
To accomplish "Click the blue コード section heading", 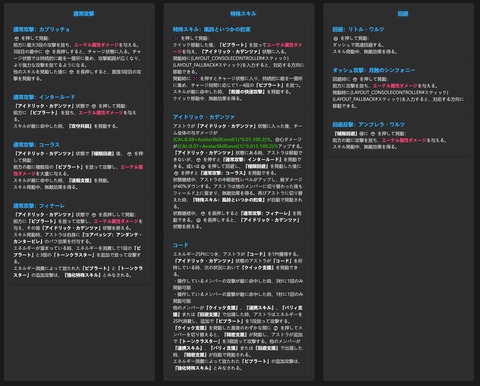I will (x=181, y=245).
